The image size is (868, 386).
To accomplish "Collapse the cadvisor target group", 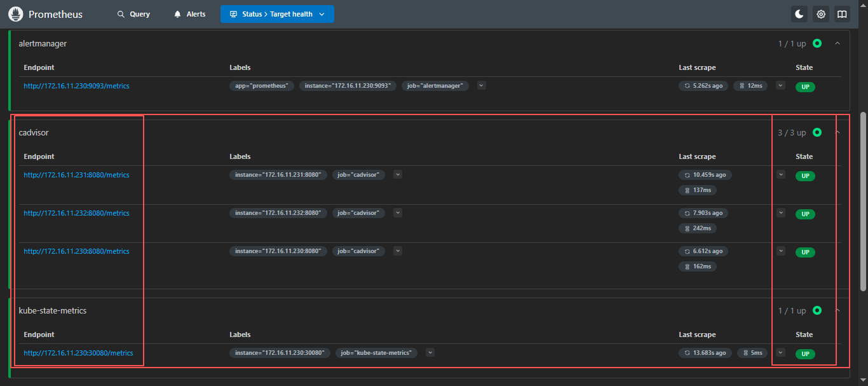I will click(837, 132).
